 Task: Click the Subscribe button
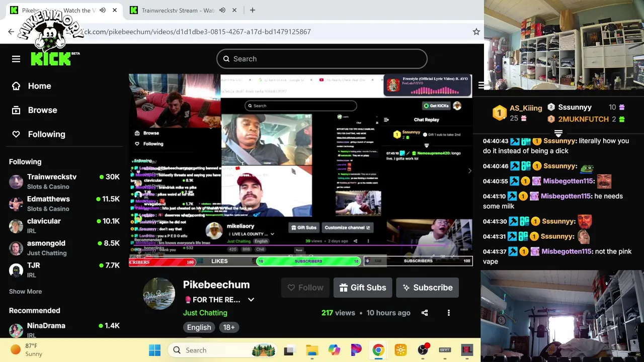tap(427, 288)
